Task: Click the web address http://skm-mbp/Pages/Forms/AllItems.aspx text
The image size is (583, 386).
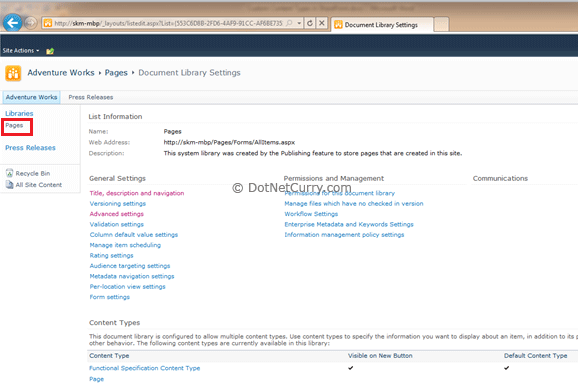Action: (x=229, y=142)
